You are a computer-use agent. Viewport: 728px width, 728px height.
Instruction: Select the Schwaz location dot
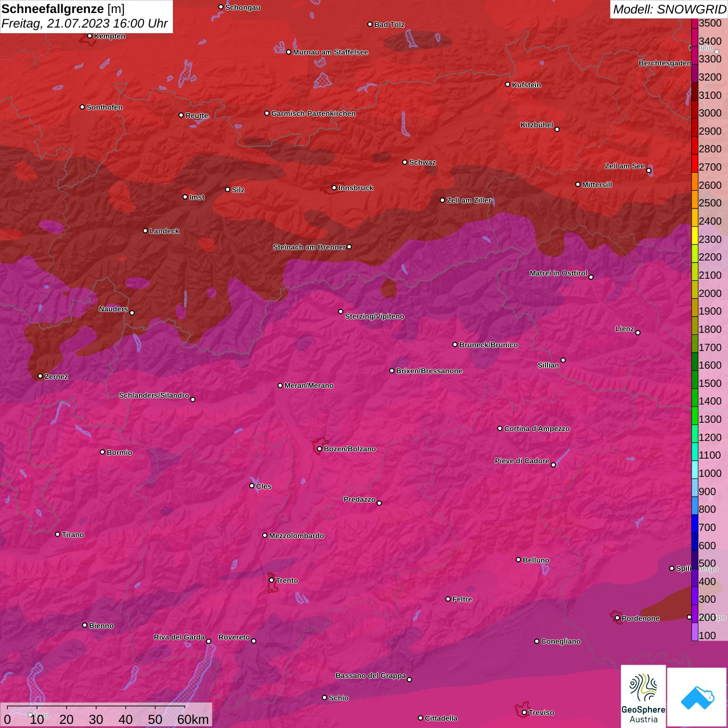[405, 162]
